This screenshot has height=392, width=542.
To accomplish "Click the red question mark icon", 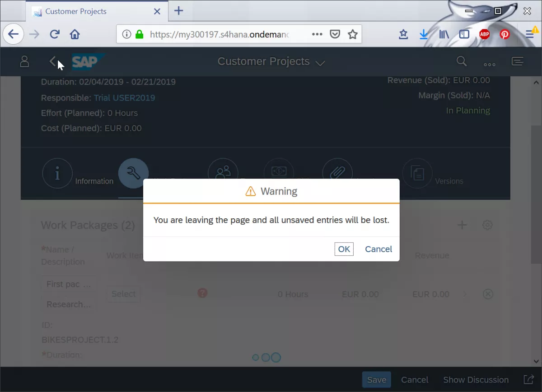I will tap(202, 293).
